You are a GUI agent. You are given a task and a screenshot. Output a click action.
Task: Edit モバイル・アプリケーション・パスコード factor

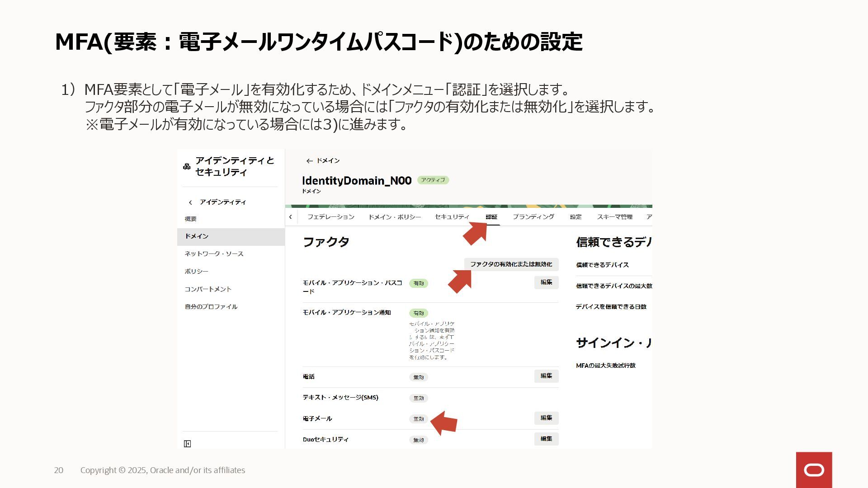547,282
